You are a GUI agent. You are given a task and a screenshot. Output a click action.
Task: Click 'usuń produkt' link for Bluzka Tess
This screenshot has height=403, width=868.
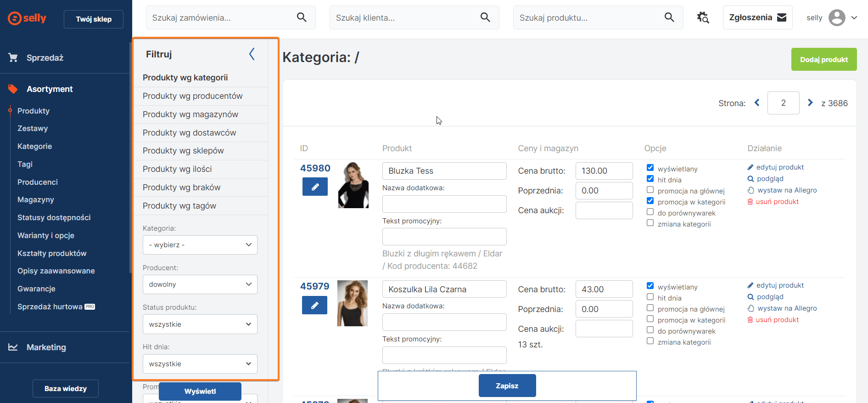(777, 202)
